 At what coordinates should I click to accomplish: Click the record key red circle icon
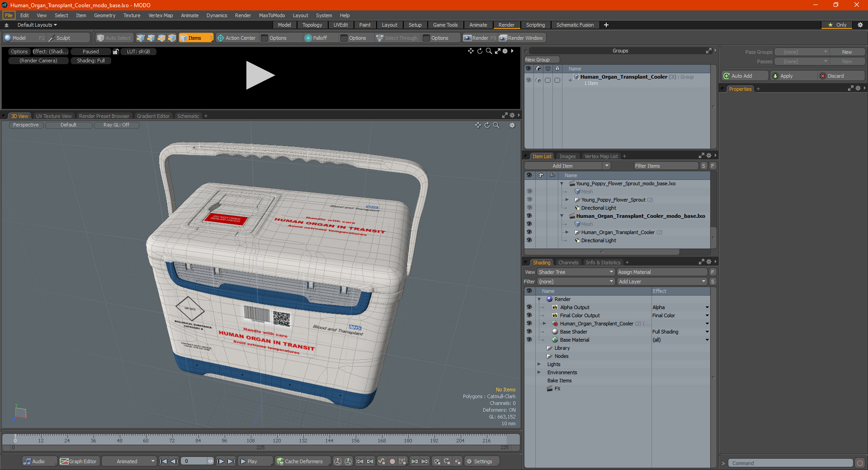click(x=392, y=461)
